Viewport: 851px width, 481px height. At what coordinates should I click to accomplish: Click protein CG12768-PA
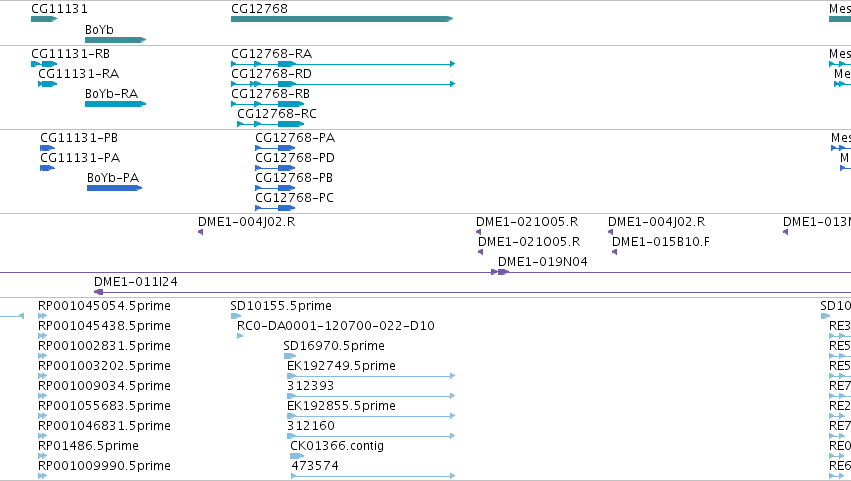pyautogui.click(x=275, y=148)
